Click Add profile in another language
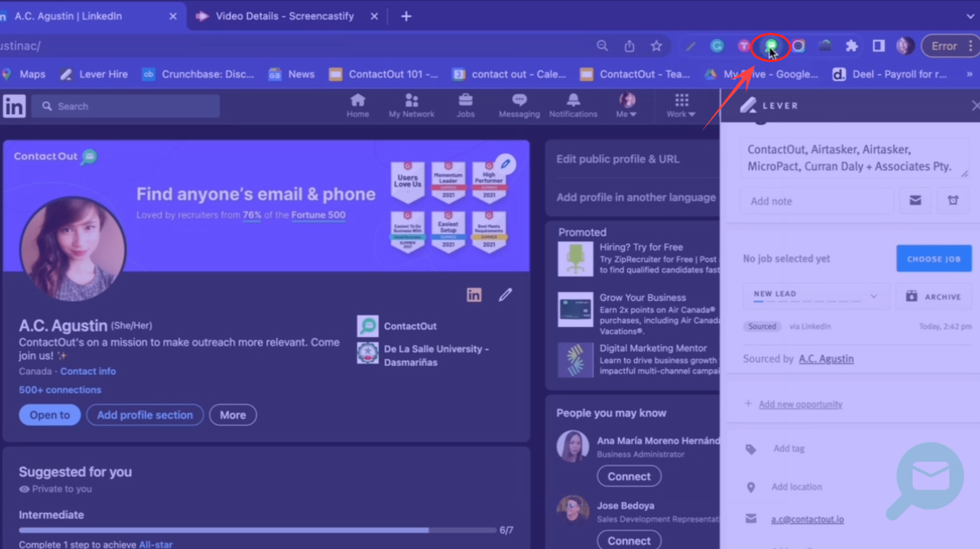 [x=636, y=198]
